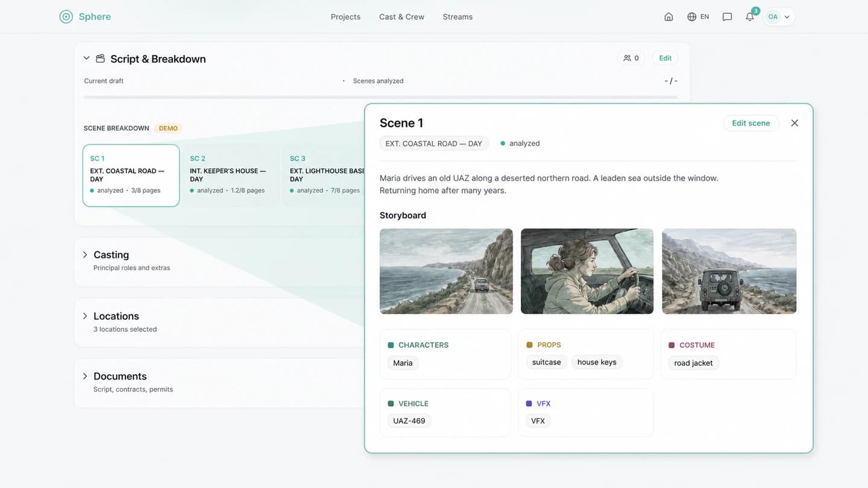
Task: Select the SC 1 Coastal Road scene card
Action: (131, 175)
